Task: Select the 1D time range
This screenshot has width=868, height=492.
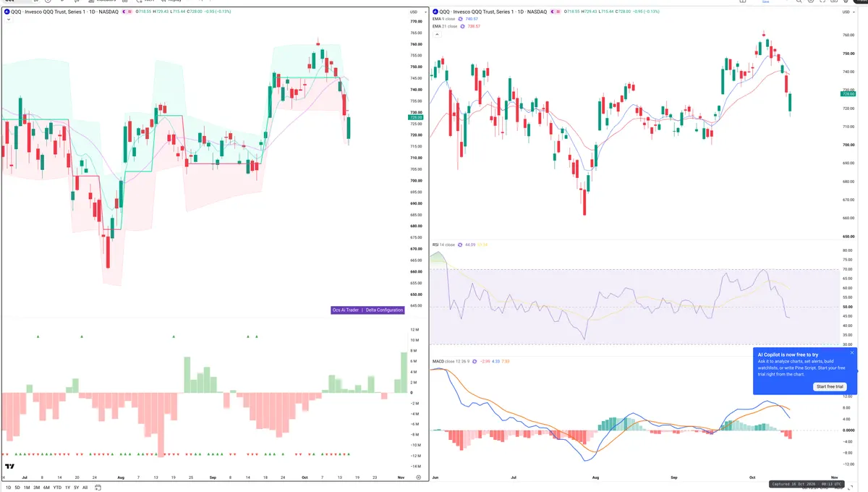Action: coord(8,488)
